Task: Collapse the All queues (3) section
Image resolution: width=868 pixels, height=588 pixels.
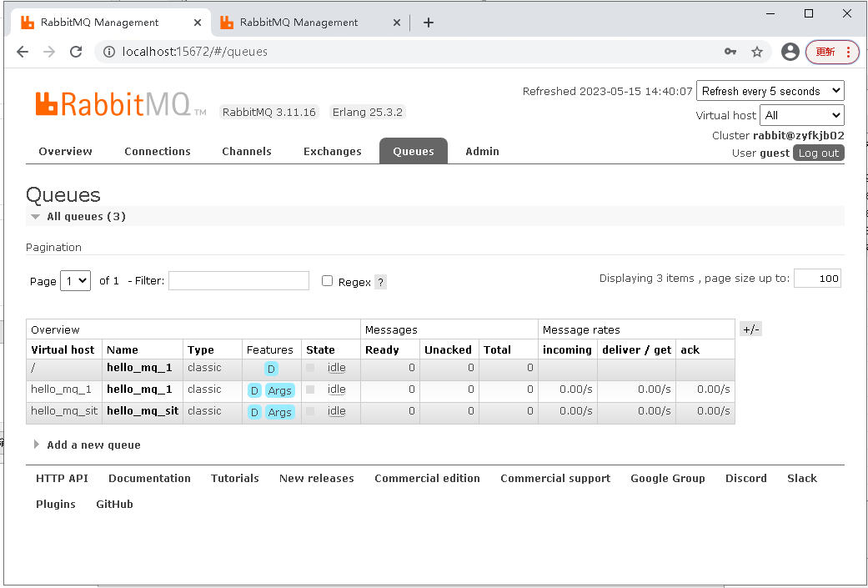Action: pos(86,217)
